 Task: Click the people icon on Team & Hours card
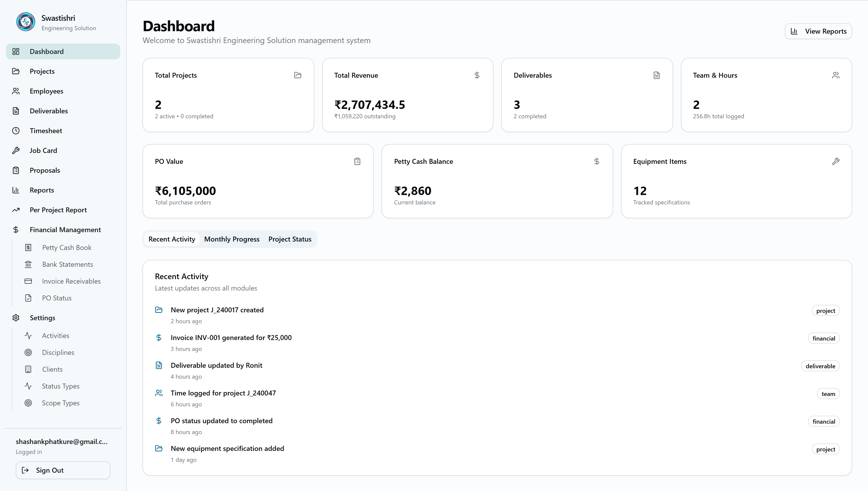(x=836, y=75)
